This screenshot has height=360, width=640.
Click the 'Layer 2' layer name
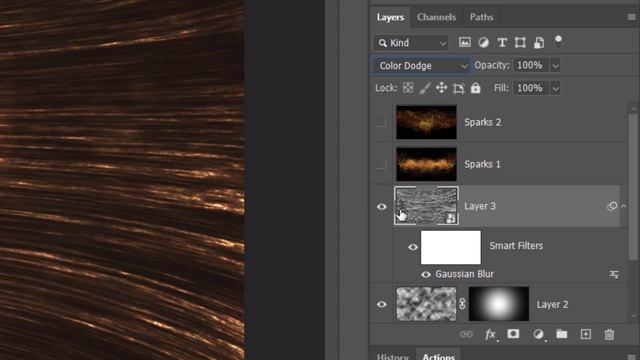click(552, 304)
